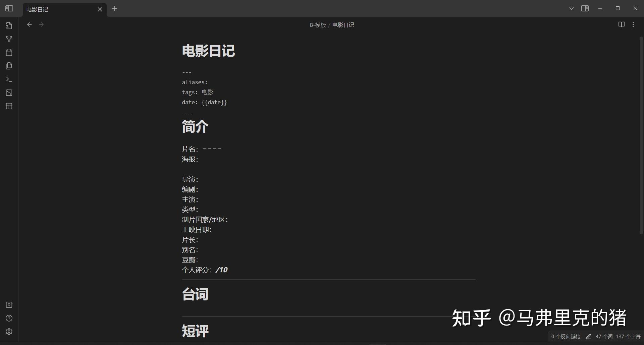The width and height of the screenshot is (644, 345).
Task: Open a random note with the dice icon
Action: [9, 93]
